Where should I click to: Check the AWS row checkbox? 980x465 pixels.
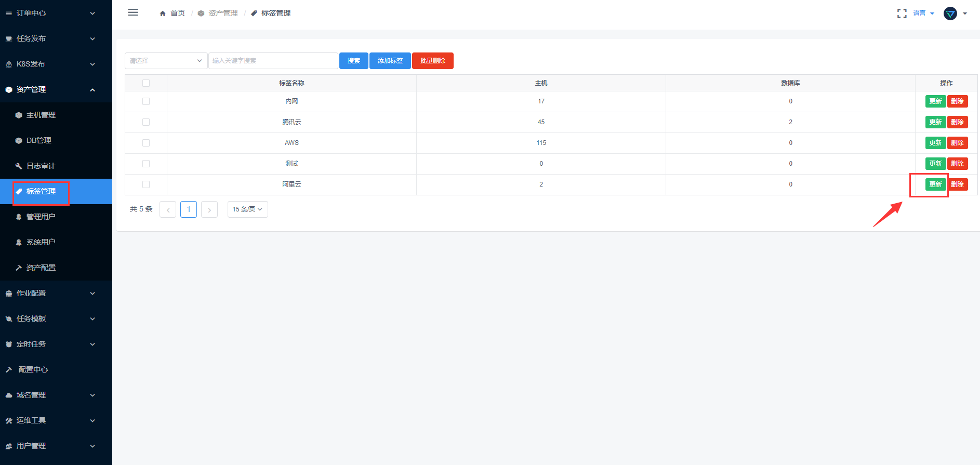[146, 143]
